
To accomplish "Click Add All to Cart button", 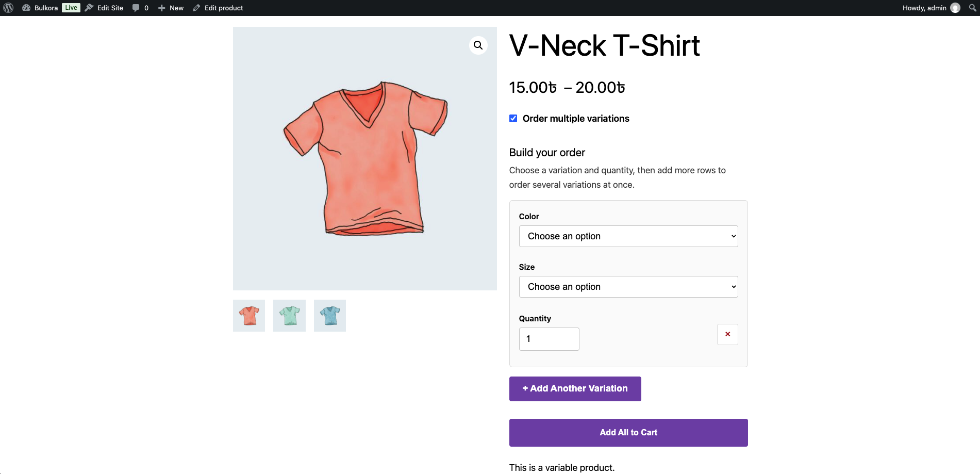I will [628, 433].
